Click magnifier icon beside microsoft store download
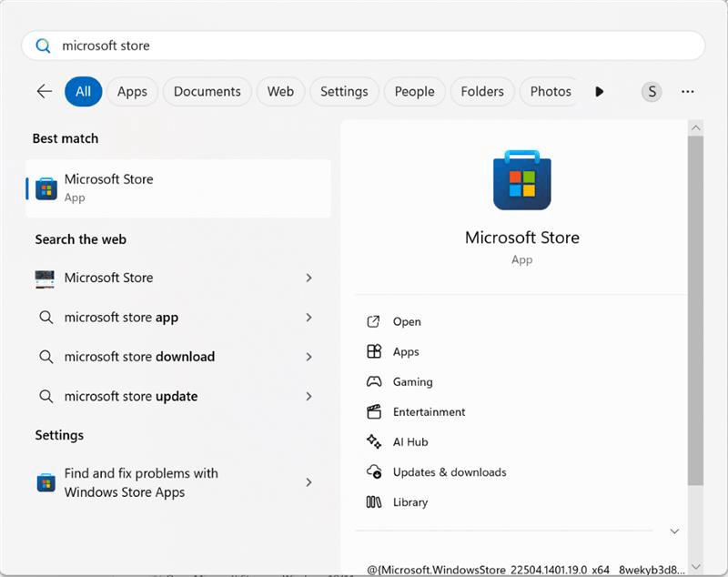This screenshot has width=728, height=577. point(46,357)
